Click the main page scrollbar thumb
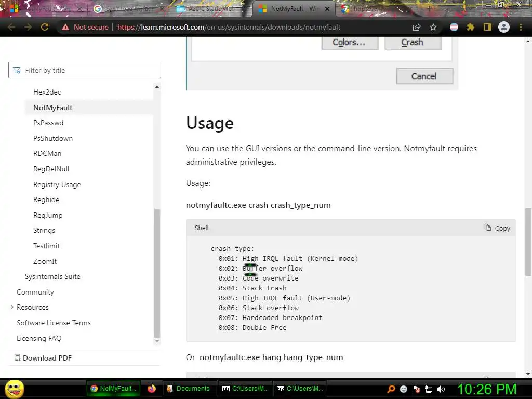 click(528, 242)
